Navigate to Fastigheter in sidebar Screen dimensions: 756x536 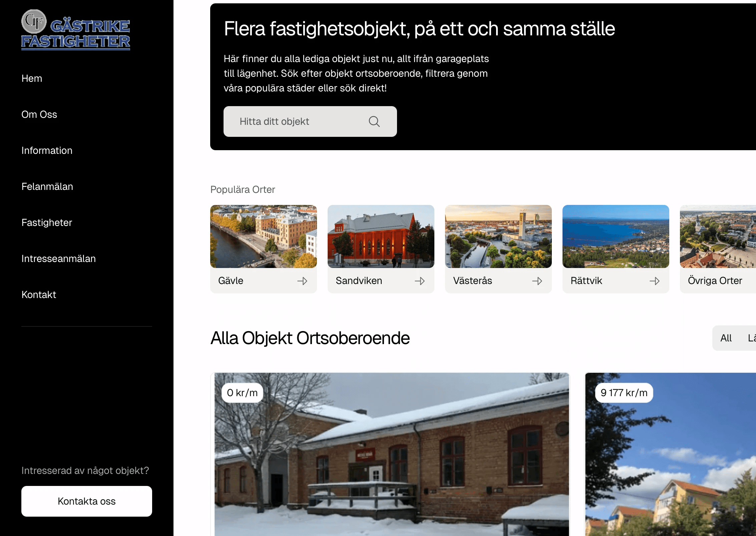click(47, 223)
